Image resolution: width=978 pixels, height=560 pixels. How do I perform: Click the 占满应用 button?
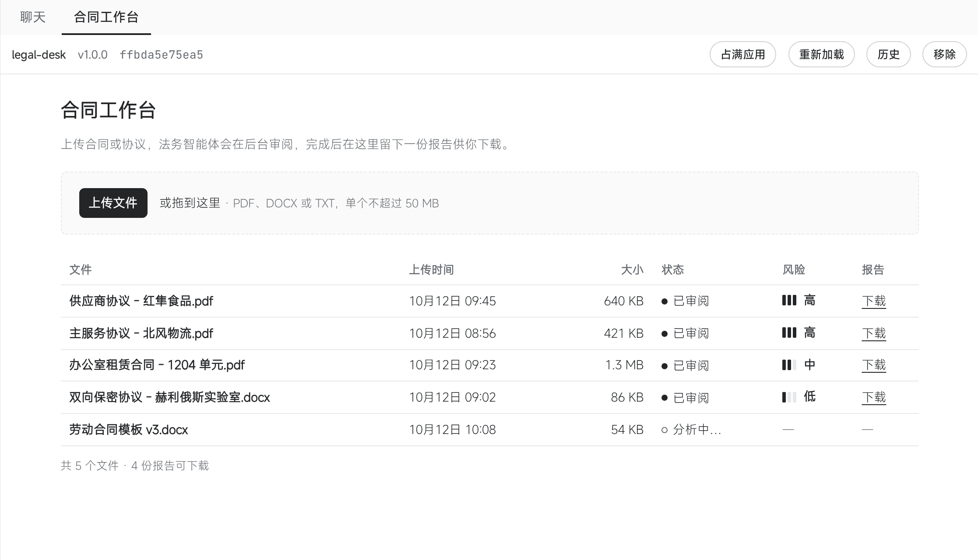point(742,54)
